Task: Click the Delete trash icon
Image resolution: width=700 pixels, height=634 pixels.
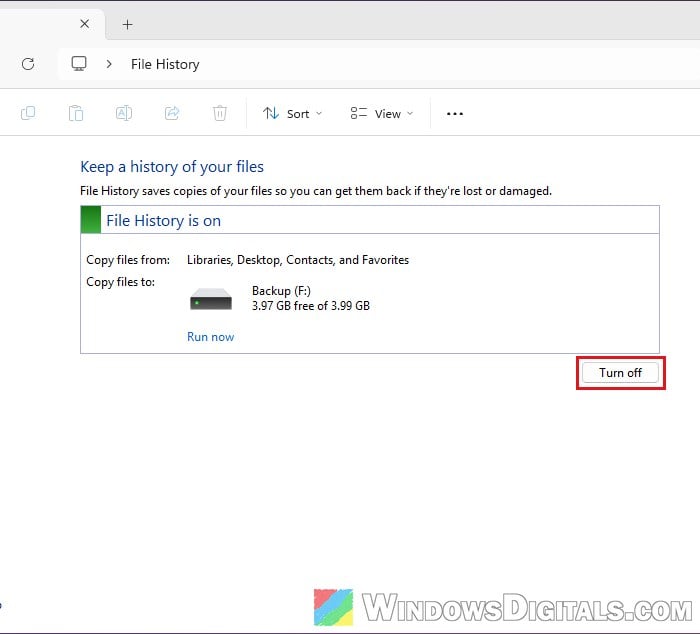Action: (220, 113)
